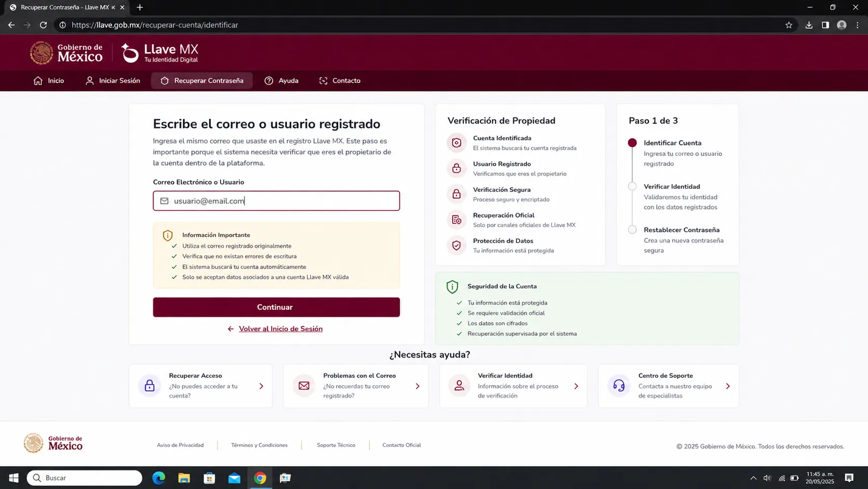
Task: Click the Windows Start button
Action: point(14,478)
